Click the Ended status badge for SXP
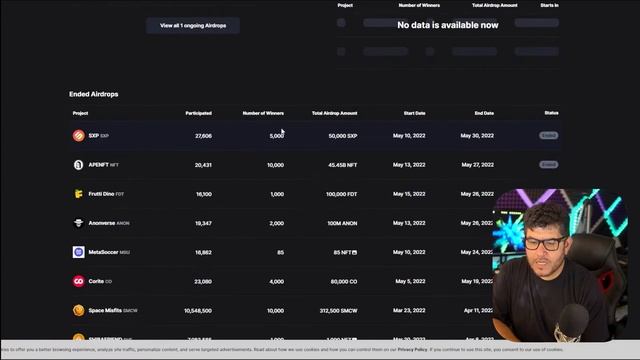640x360 pixels. (549, 136)
